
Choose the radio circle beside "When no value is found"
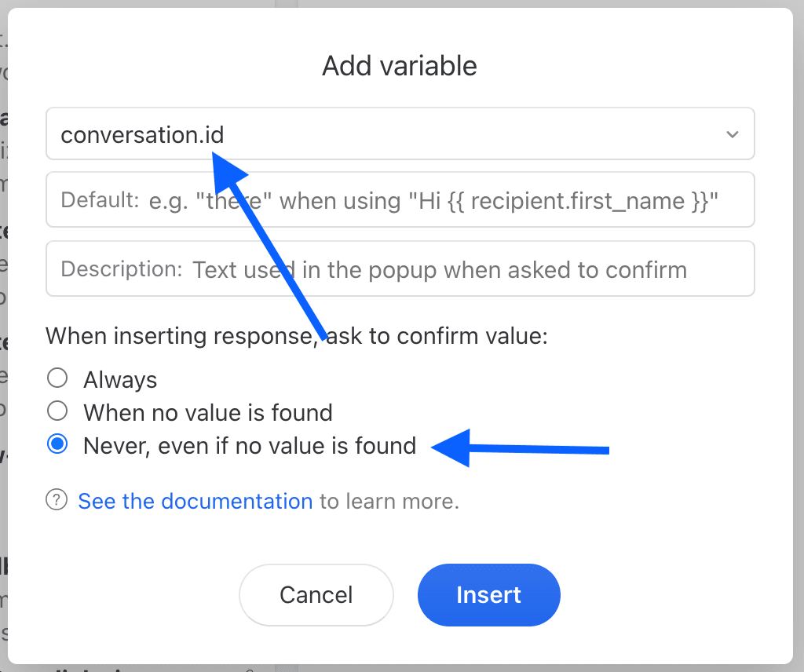(x=57, y=411)
